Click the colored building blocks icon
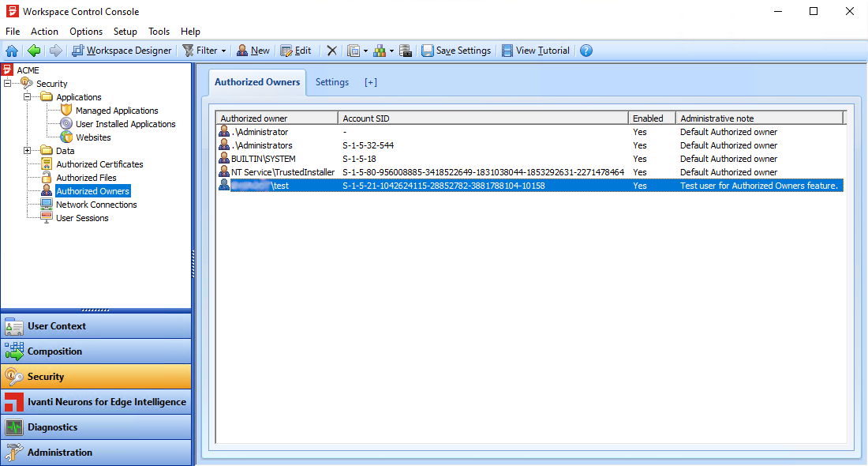The image size is (868, 466). 380,51
